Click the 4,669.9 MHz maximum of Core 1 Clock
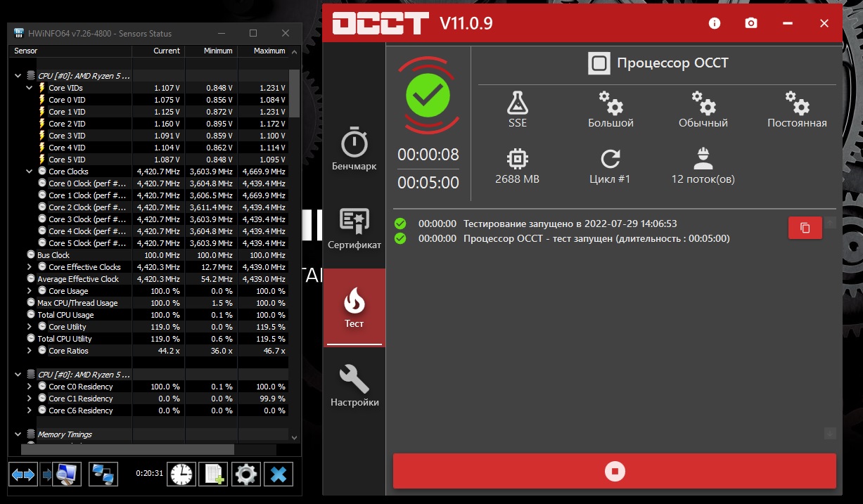This screenshot has width=863, height=504. coord(264,195)
